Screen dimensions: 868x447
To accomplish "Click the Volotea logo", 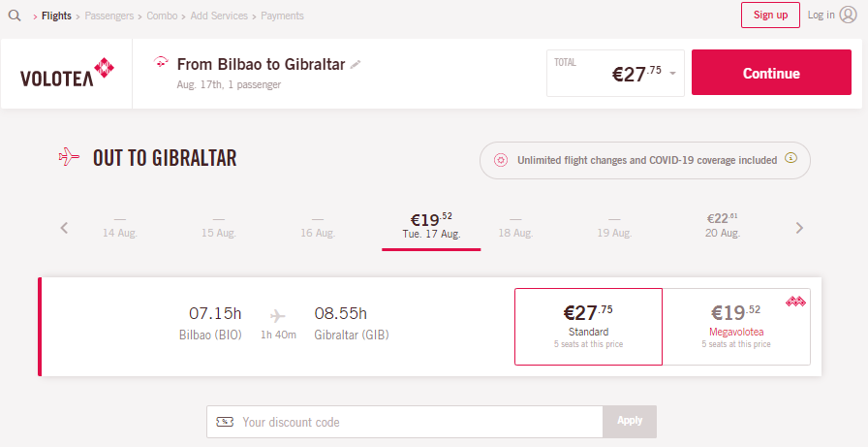I will (67, 73).
